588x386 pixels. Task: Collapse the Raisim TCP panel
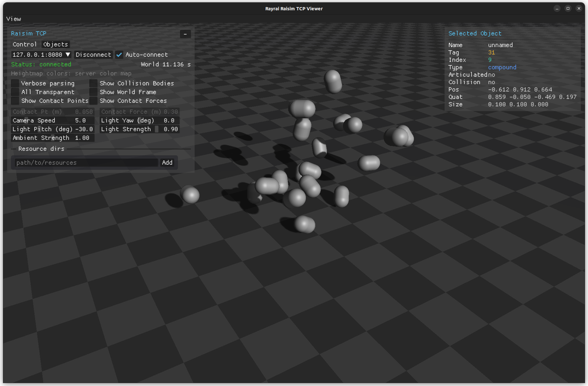click(185, 34)
